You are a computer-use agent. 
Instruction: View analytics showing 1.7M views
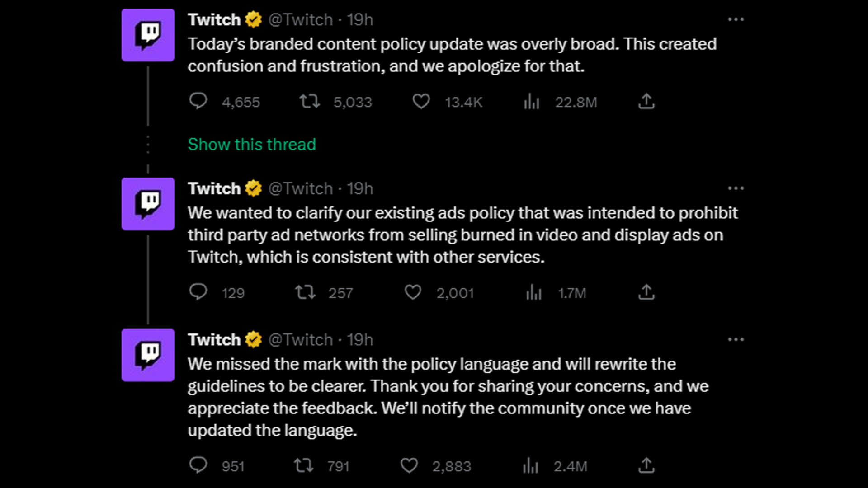click(534, 293)
